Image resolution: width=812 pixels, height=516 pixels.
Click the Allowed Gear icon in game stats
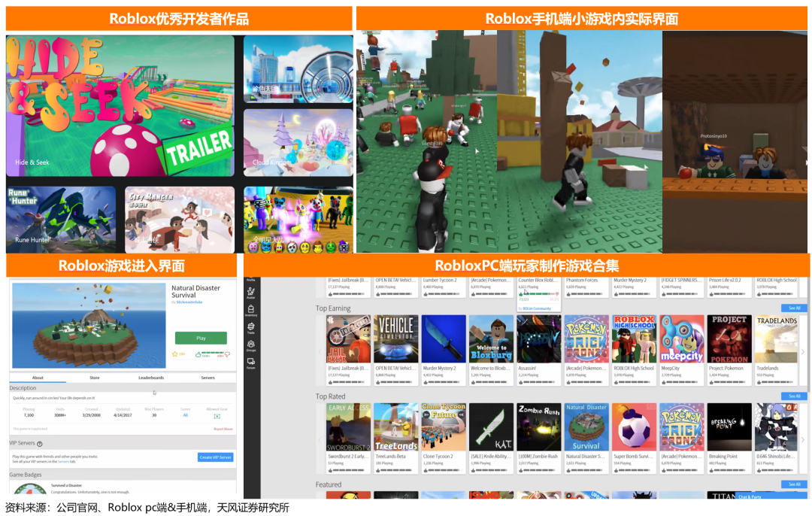pyautogui.click(x=217, y=416)
